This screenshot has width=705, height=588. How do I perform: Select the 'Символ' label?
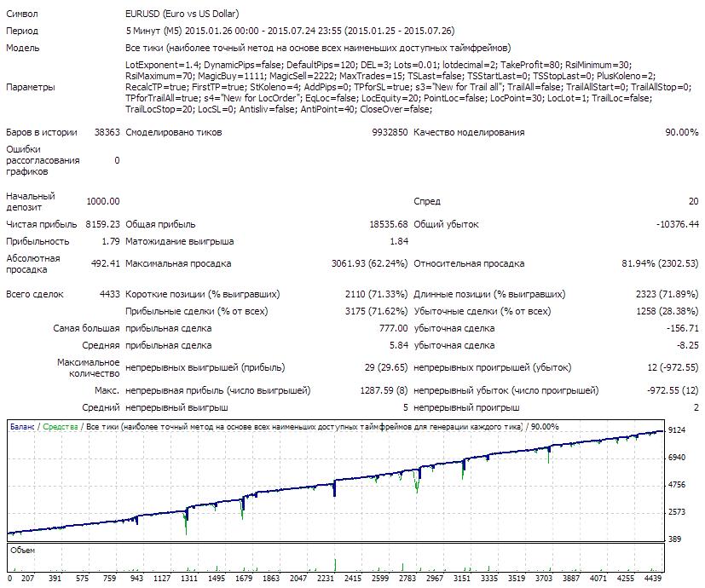pyautogui.click(x=22, y=14)
